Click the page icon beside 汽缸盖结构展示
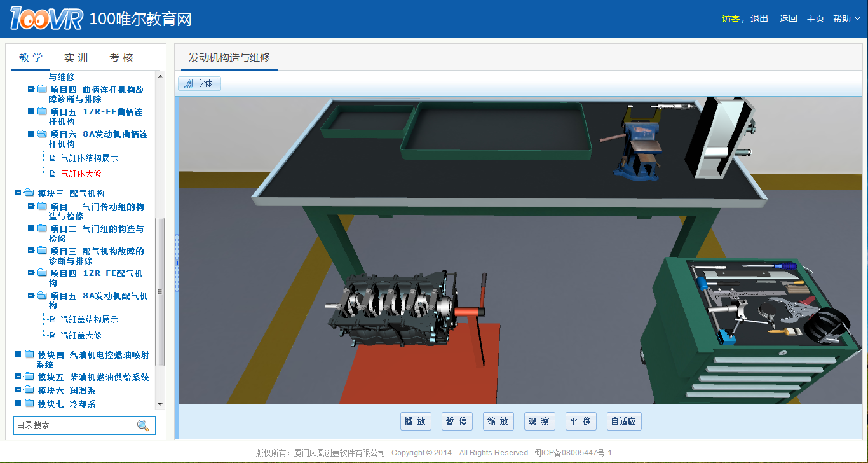868x463 pixels. click(53, 319)
